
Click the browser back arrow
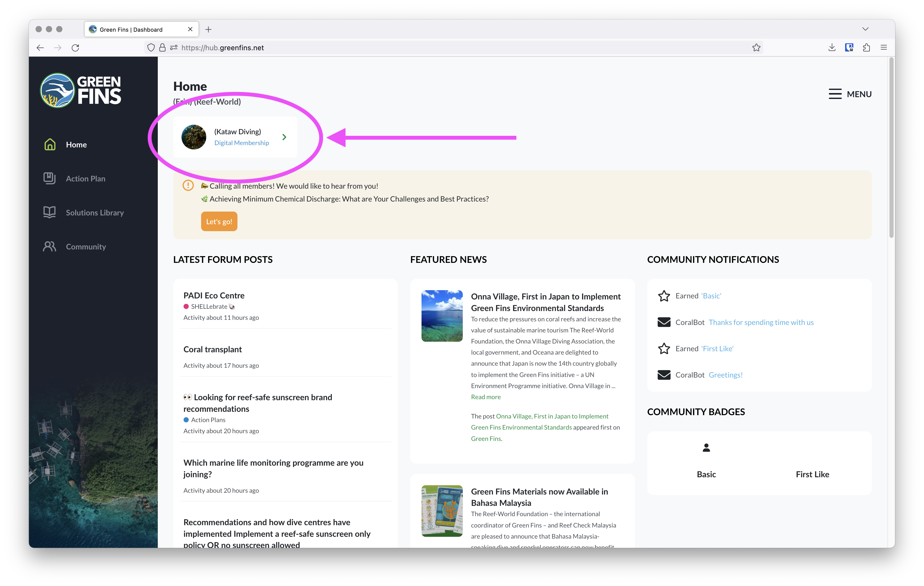click(x=40, y=48)
